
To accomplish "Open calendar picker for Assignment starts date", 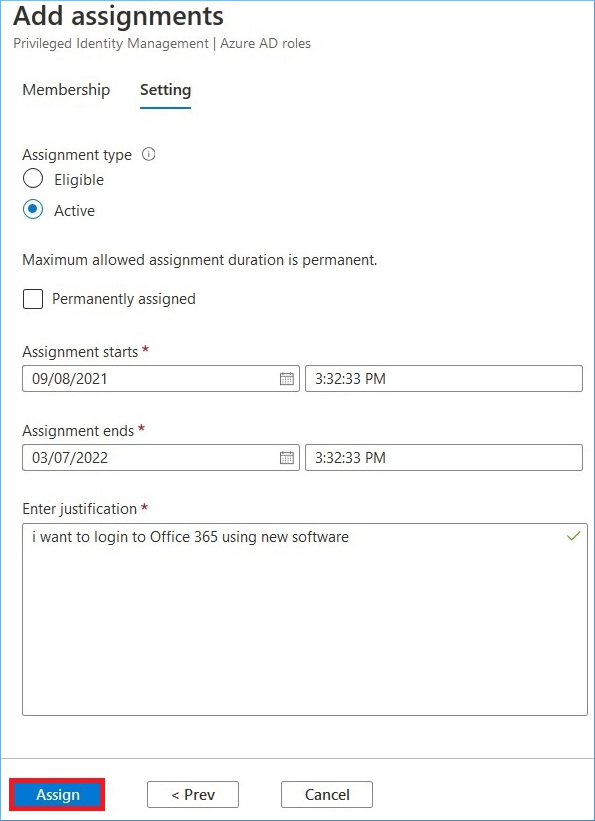I will (x=287, y=379).
